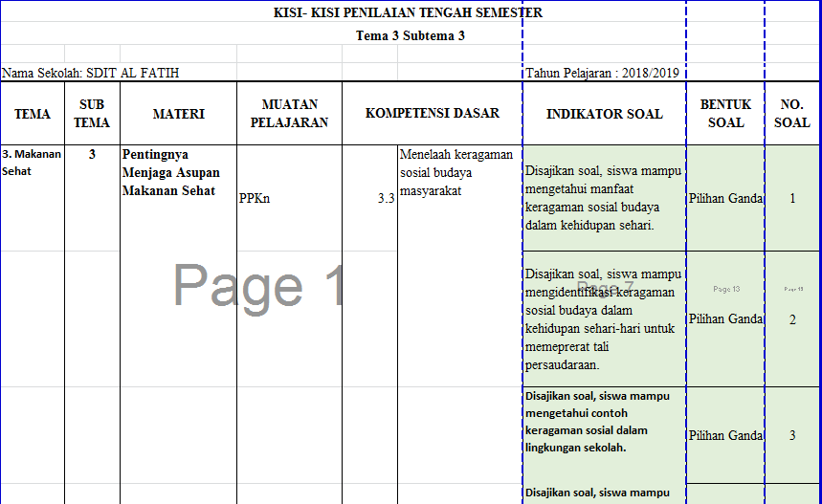Select the 'Nama Sekolah: SDIT AL FATIH' cell
The image size is (822, 504).
click(90, 73)
